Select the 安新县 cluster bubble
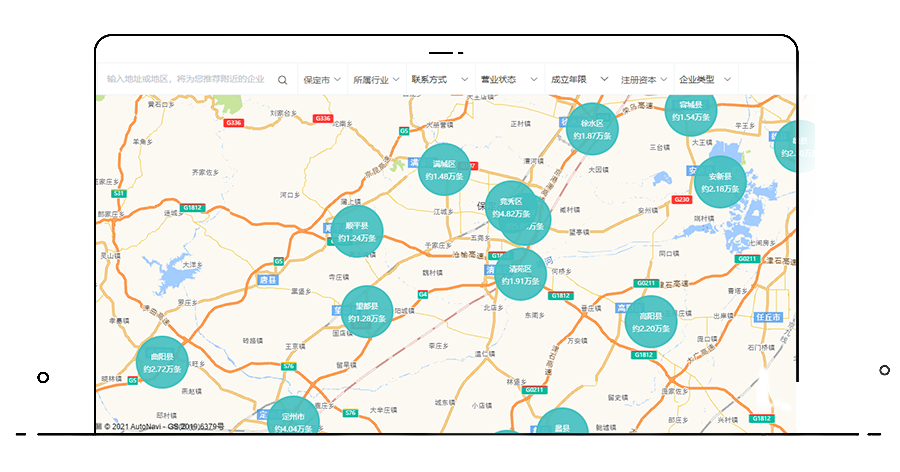The height and width of the screenshot is (472, 900). [x=720, y=182]
